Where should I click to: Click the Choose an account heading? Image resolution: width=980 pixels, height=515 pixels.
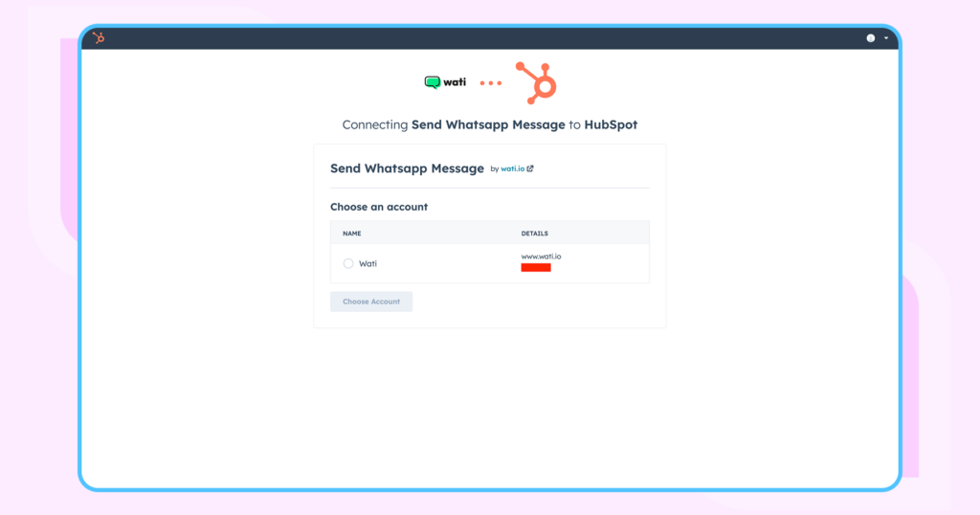[379, 207]
